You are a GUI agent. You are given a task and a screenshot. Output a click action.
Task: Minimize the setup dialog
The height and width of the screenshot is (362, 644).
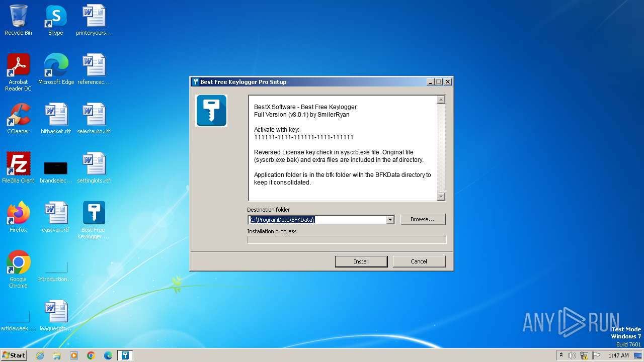click(x=430, y=82)
